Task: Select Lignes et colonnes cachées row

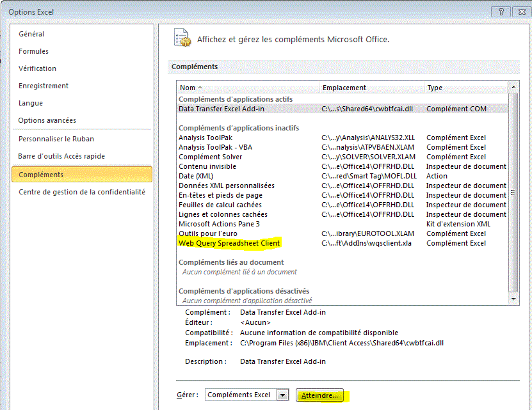Action: (x=342, y=215)
